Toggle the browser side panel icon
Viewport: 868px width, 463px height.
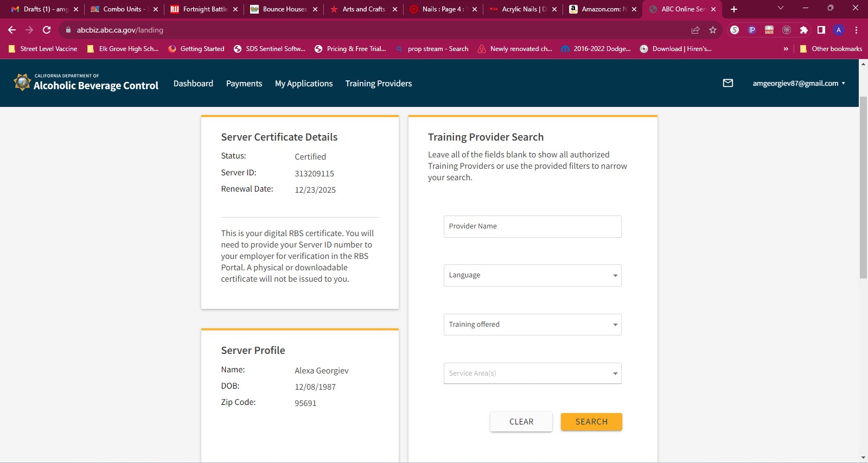[821, 30]
